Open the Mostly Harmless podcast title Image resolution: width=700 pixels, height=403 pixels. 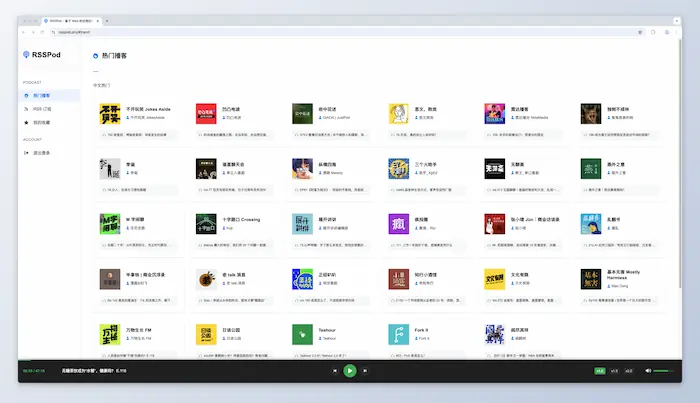point(623,274)
